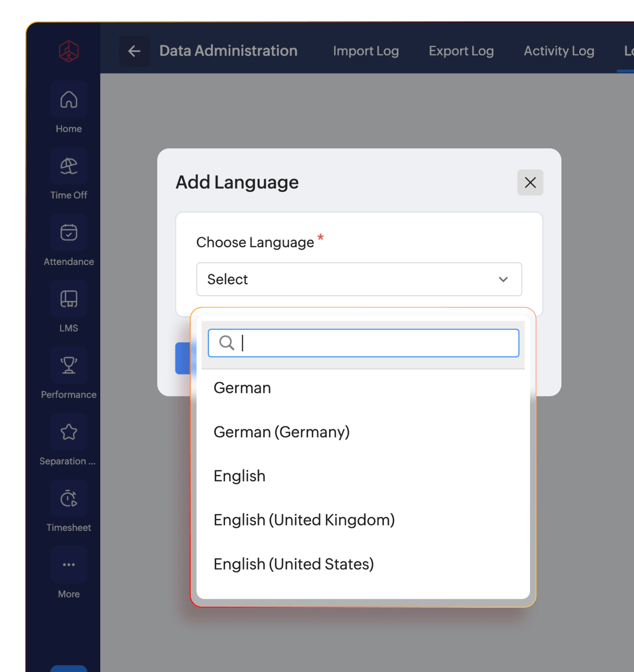Open the Activity Log tab
This screenshot has width=634, height=672.
coord(559,51)
